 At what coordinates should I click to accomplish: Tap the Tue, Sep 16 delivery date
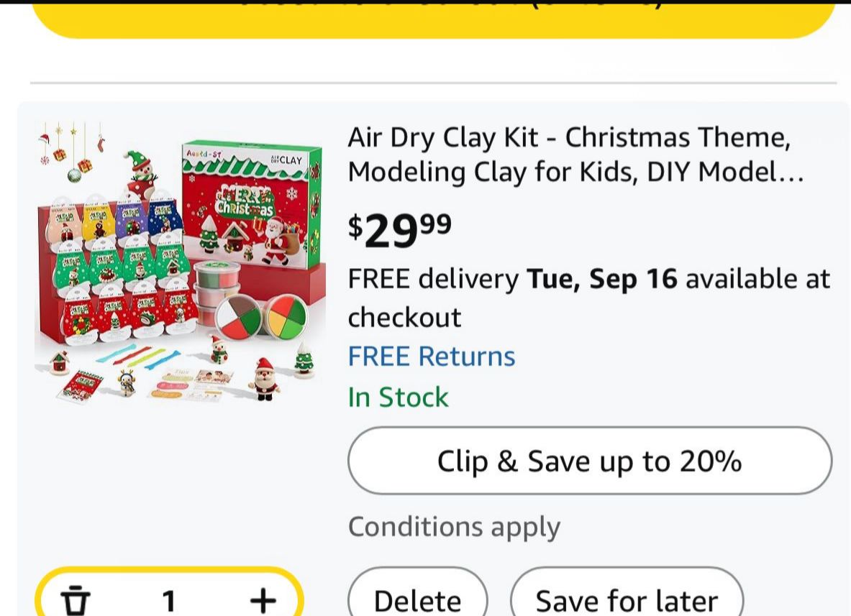[x=602, y=279]
